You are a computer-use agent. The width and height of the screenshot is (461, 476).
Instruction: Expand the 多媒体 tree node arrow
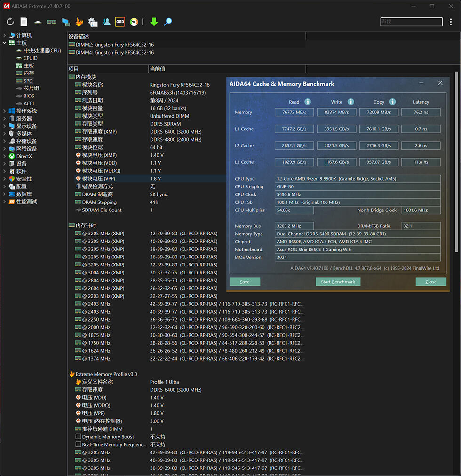[x=5, y=134]
